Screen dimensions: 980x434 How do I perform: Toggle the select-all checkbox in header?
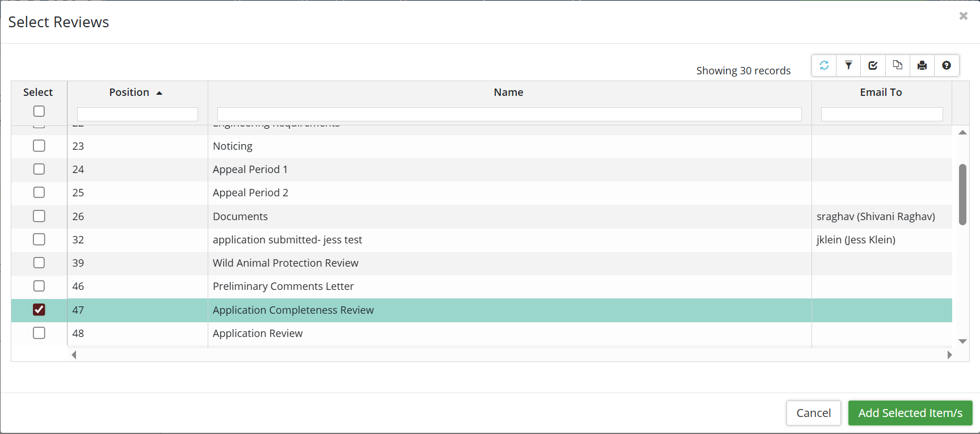[39, 111]
